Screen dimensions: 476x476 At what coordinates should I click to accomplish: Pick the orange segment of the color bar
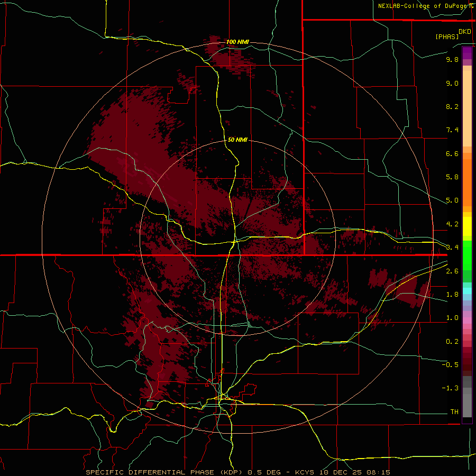click(467, 182)
